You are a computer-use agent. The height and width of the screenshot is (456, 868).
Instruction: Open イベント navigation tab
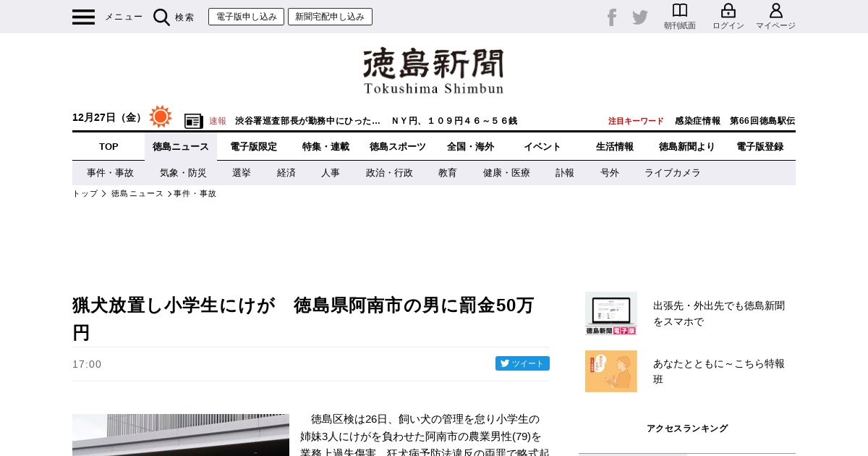point(542,146)
